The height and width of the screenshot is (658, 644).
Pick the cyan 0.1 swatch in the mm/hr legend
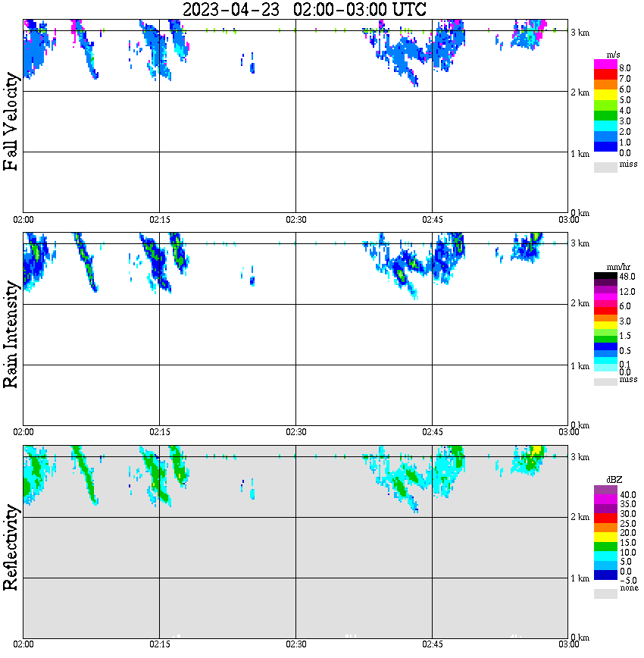point(605,361)
